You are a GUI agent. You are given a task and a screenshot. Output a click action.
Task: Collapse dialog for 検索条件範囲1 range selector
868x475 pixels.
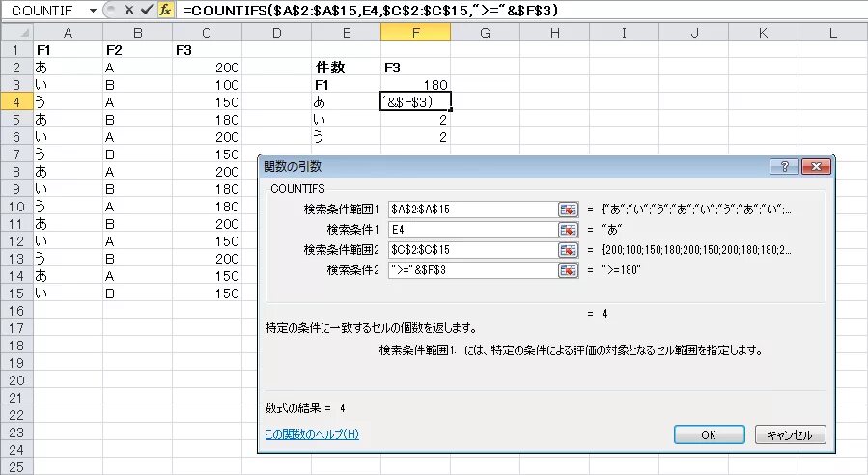coord(568,210)
